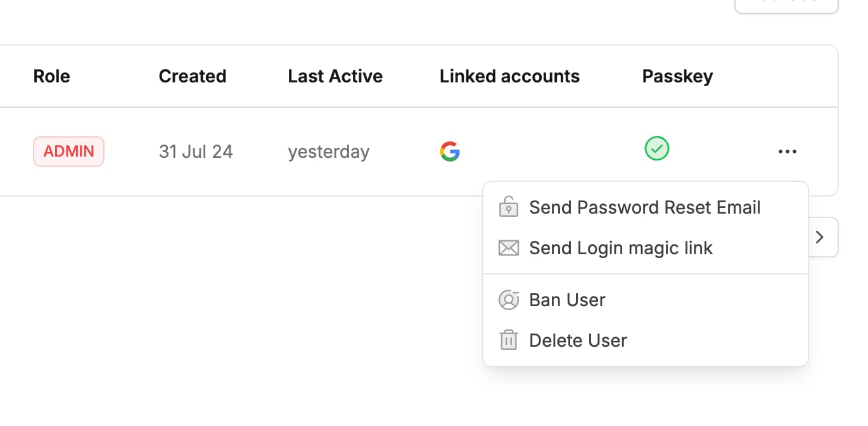
Task: Click the green passkey checkmark icon
Action: tap(657, 149)
